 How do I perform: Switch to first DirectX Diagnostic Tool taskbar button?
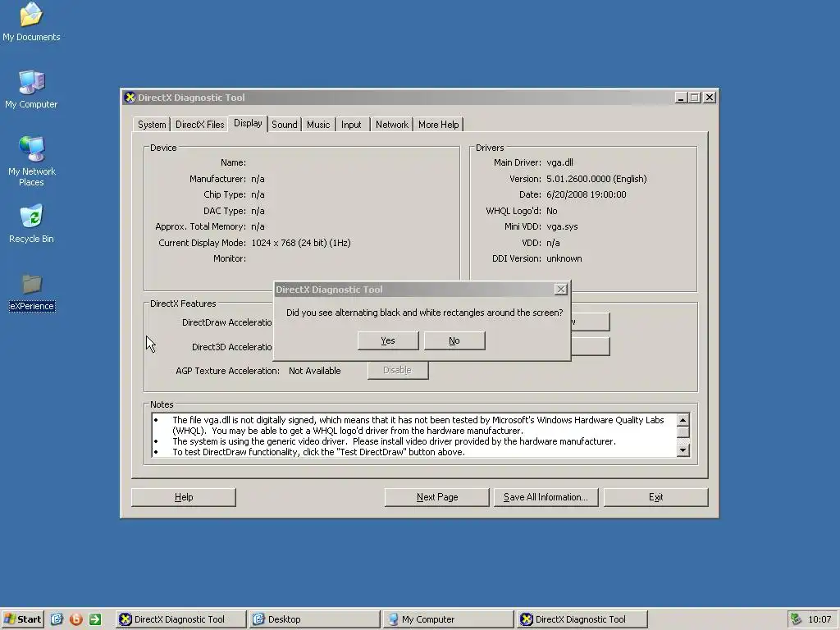(x=180, y=619)
